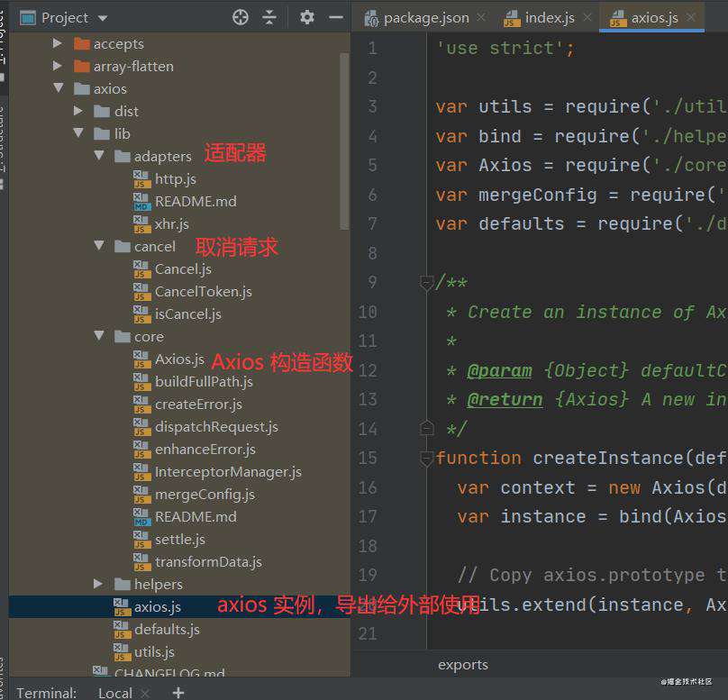Click the Project tree vertical scrollbar

(x=344, y=141)
